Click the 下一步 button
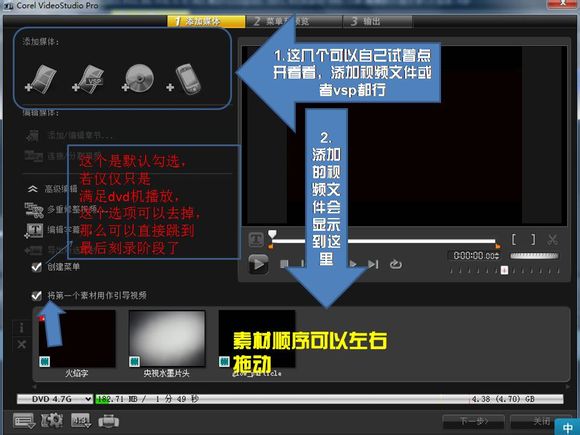This screenshot has width=580, height=435. click(x=474, y=421)
